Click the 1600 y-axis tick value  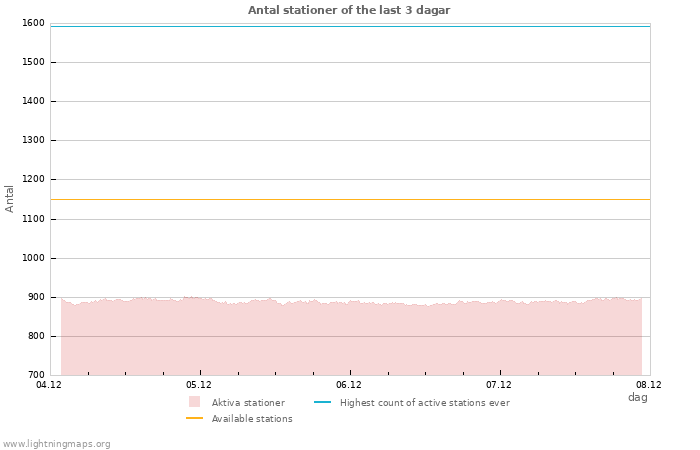click(x=33, y=23)
